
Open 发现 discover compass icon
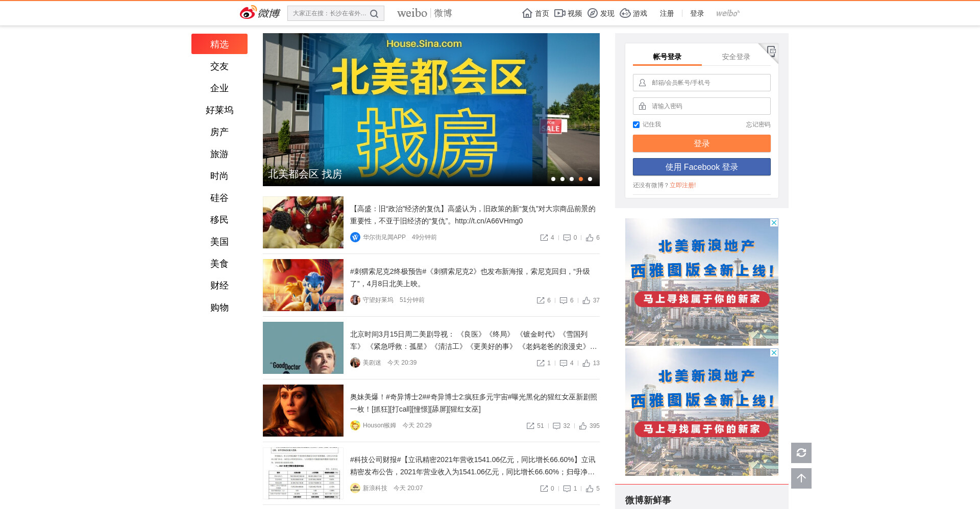pos(593,13)
